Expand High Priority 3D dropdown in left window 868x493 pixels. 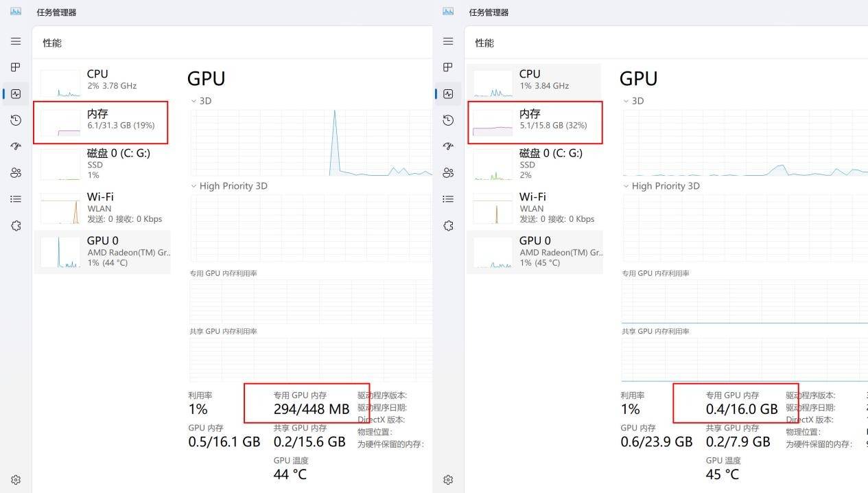[x=193, y=186]
